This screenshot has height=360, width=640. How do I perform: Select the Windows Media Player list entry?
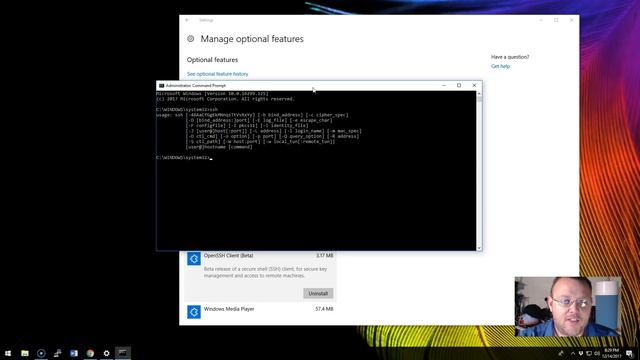point(260,312)
